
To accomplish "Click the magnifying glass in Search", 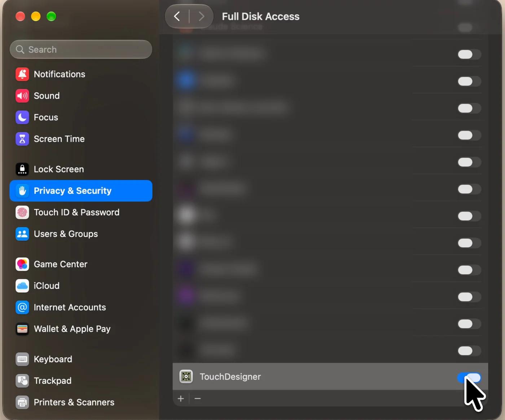I will coord(20,49).
